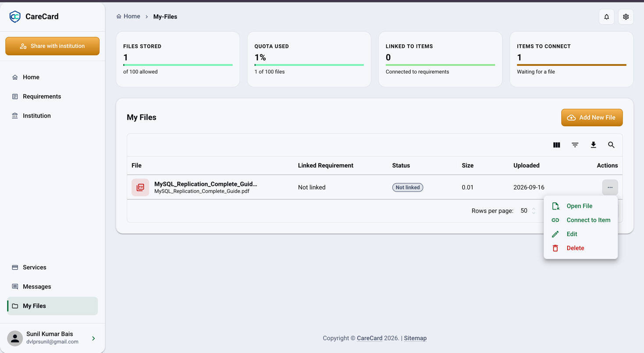Sort by the Uploaded column header

click(527, 165)
